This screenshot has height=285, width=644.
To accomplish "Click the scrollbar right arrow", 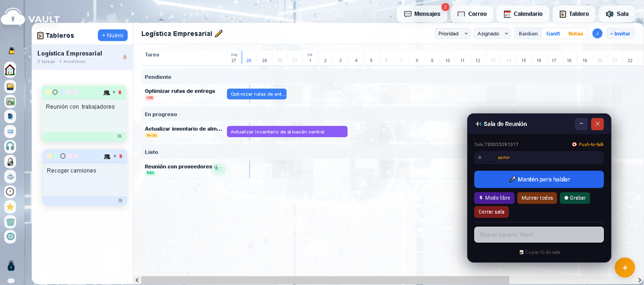I will click(x=639, y=280).
